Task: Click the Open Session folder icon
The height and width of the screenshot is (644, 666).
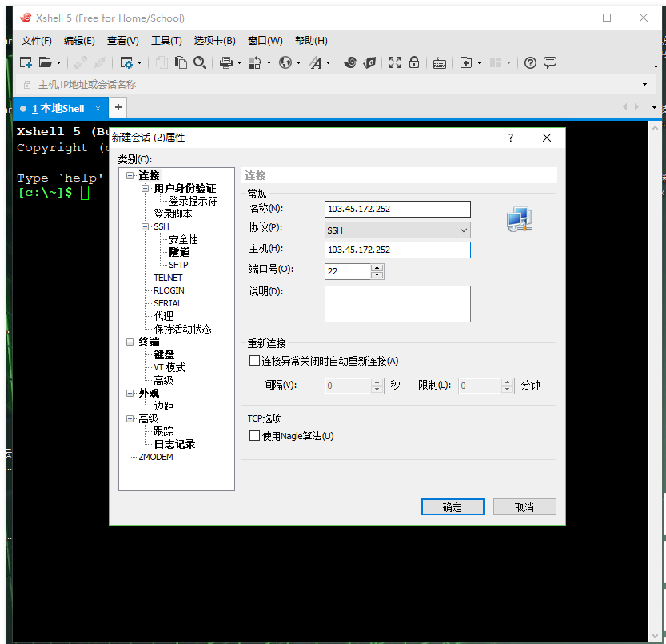Action: coord(46,62)
